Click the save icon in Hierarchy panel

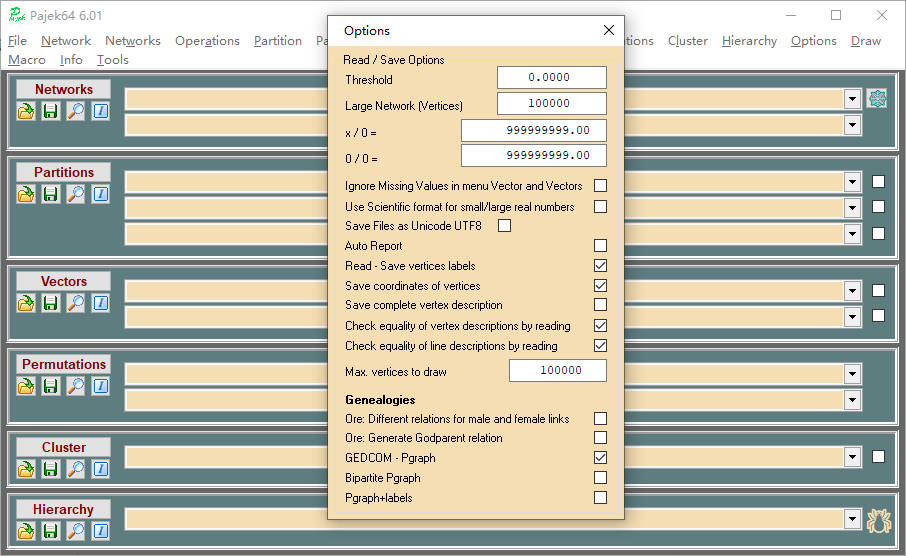[x=51, y=531]
